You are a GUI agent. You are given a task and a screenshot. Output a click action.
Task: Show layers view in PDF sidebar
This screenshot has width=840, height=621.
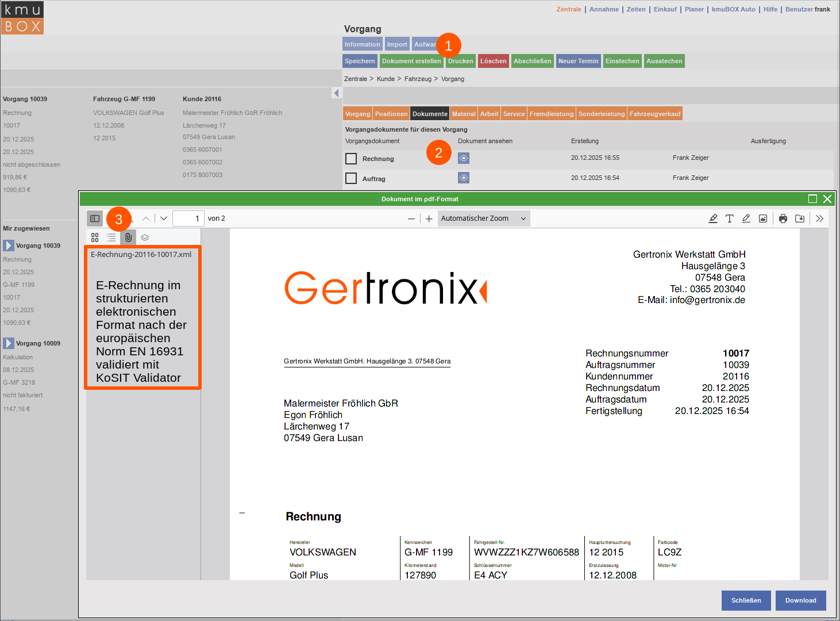(x=145, y=237)
